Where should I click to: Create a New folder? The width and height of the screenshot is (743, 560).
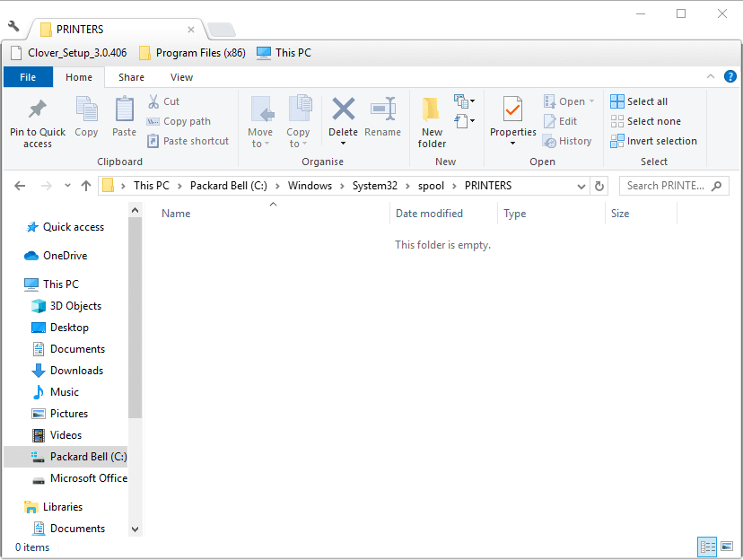(x=432, y=122)
